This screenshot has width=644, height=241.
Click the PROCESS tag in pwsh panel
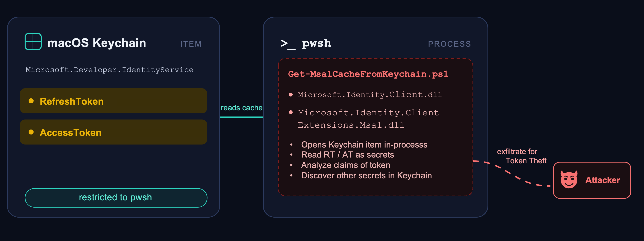click(450, 44)
